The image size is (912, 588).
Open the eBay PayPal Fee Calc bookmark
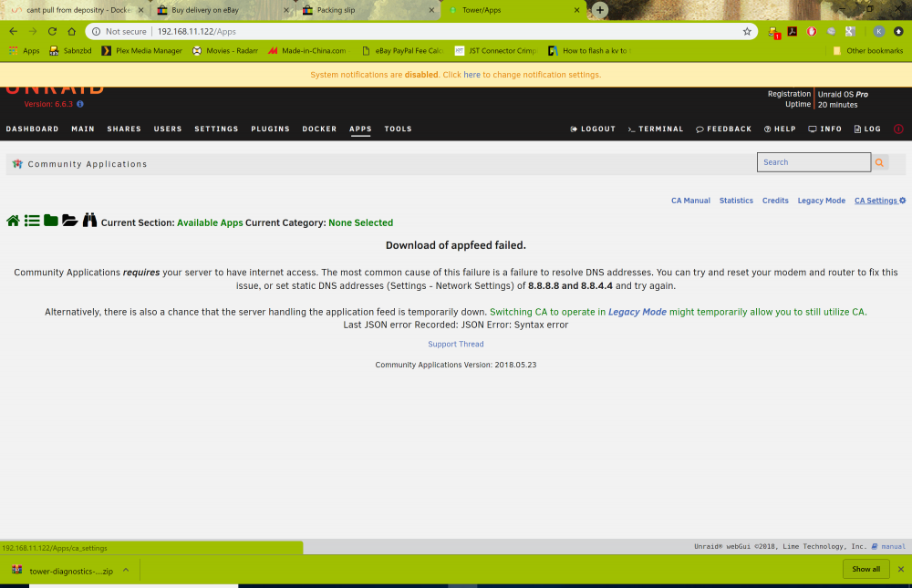tap(402, 51)
